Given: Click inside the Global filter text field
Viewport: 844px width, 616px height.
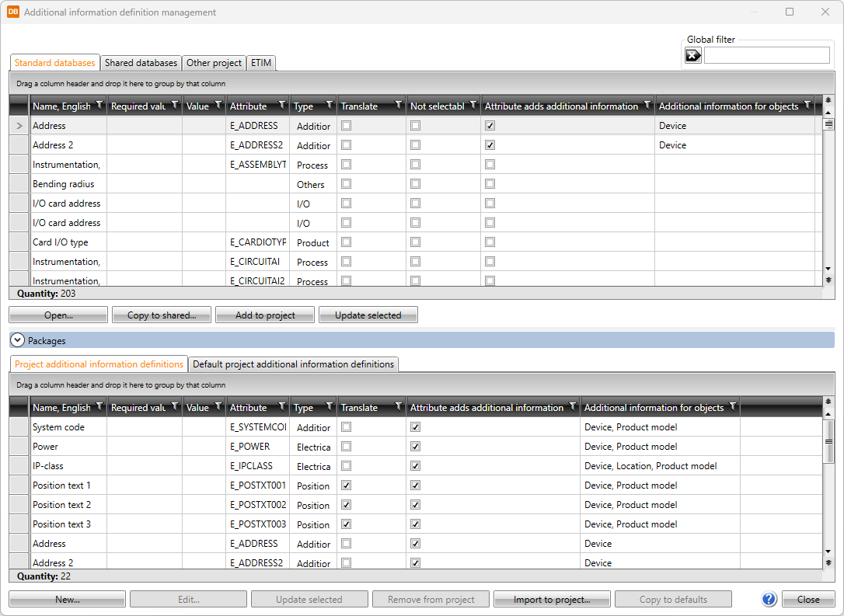Looking at the screenshot, I should 766,55.
